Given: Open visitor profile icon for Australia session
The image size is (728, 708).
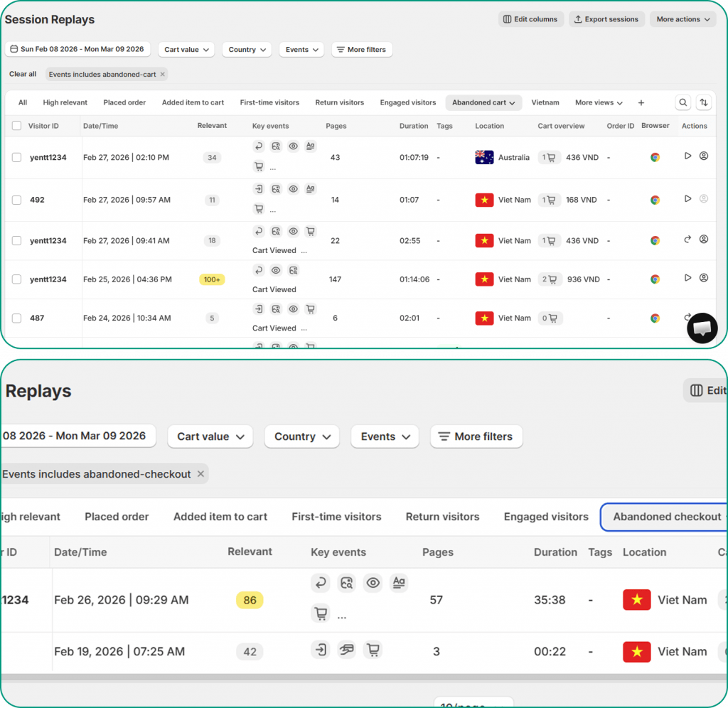Looking at the screenshot, I should point(704,156).
